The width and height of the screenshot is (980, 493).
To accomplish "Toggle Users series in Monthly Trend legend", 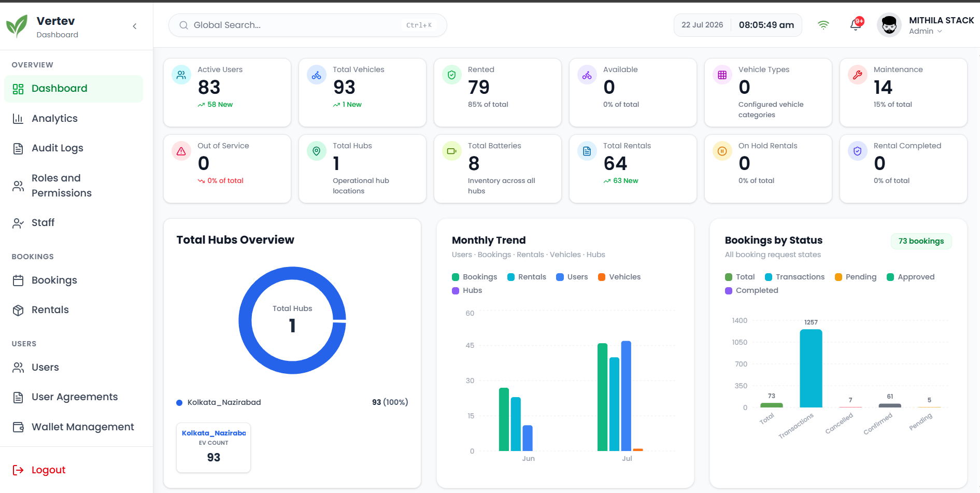I will tap(572, 277).
